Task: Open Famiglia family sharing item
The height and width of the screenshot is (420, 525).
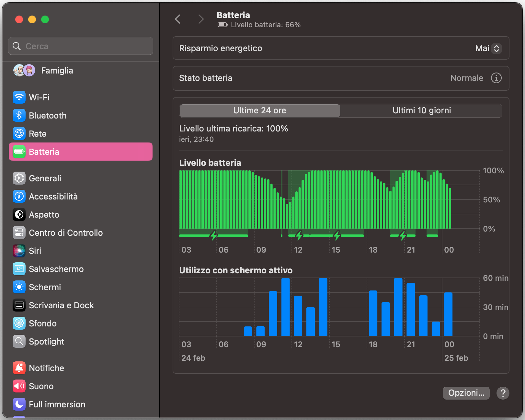Action: (x=57, y=71)
